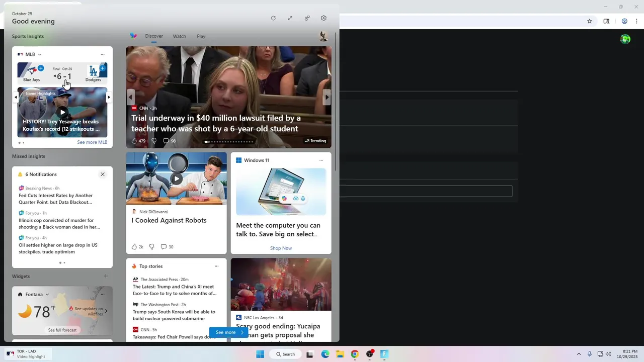
Task: Dislike the CNN trial lawsuit story
Action: coord(154,141)
